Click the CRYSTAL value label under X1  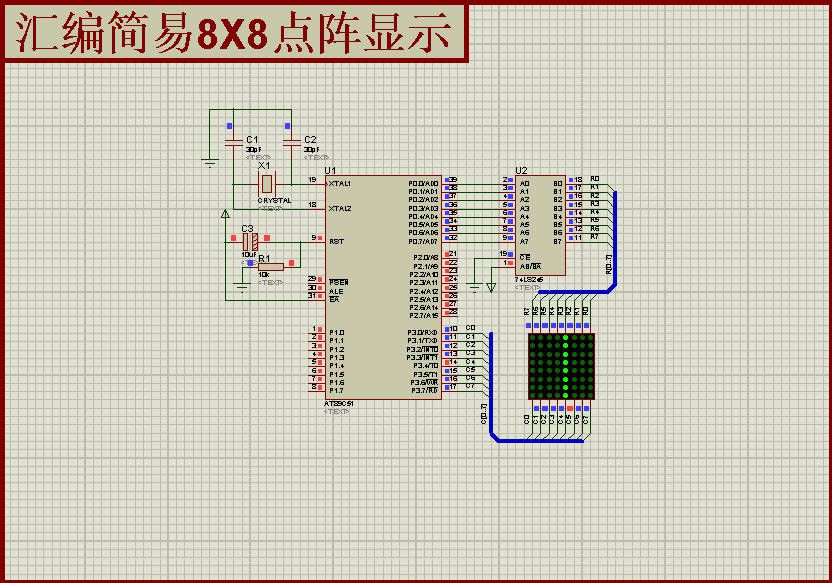pyautogui.click(x=274, y=201)
